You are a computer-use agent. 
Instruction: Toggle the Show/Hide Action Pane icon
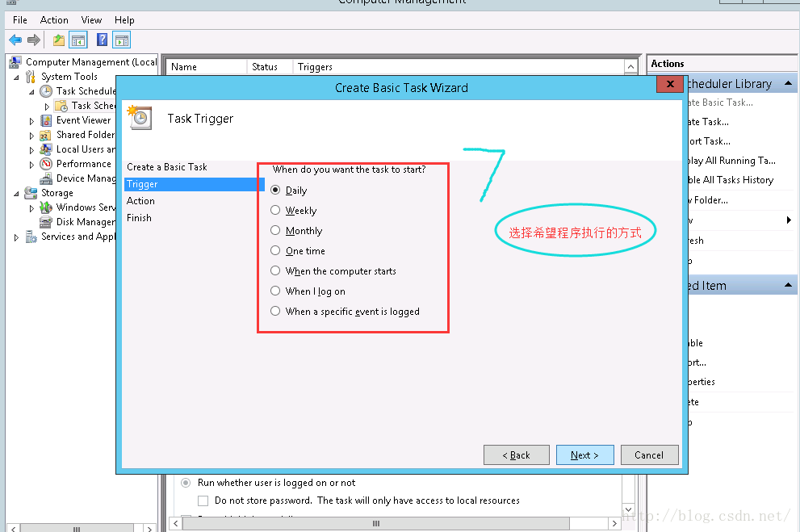click(x=121, y=40)
